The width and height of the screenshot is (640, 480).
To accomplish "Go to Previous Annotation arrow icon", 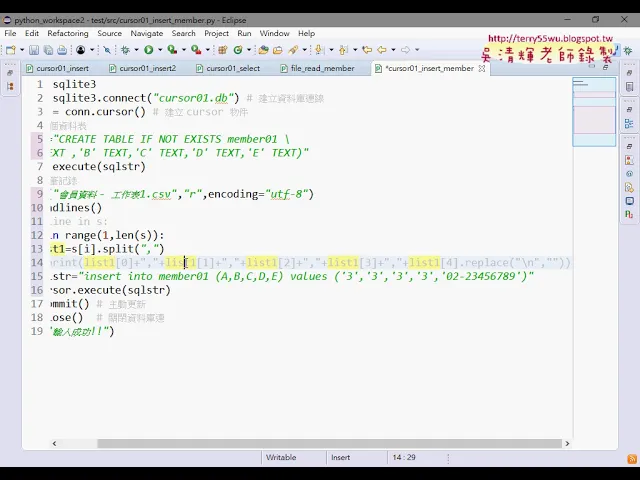I will point(343,50).
